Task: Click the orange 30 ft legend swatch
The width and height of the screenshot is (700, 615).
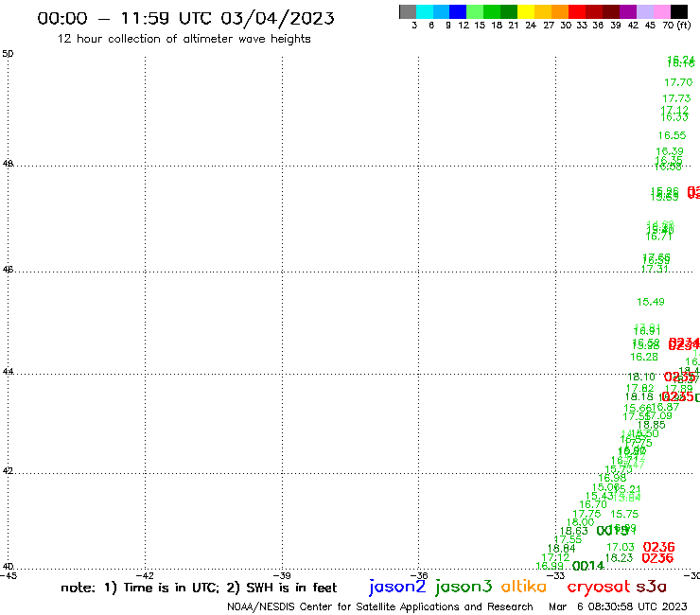Action: pyautogui.click(x=560, y=12)
